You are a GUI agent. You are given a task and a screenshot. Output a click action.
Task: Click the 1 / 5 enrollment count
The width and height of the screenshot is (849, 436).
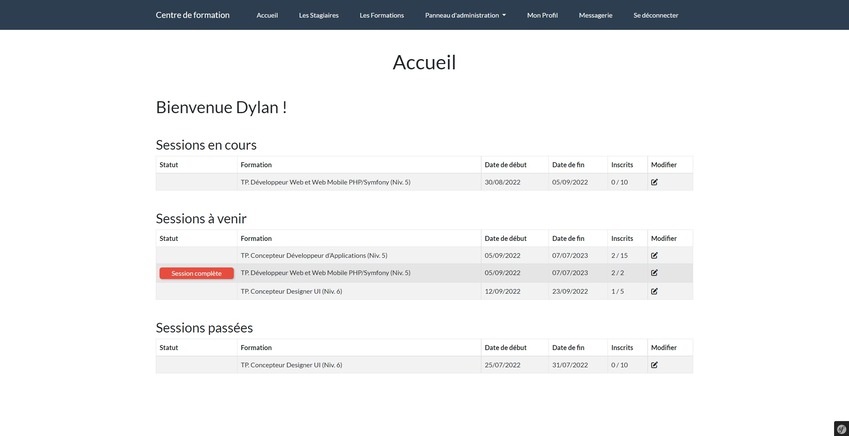tap(618, 292)
